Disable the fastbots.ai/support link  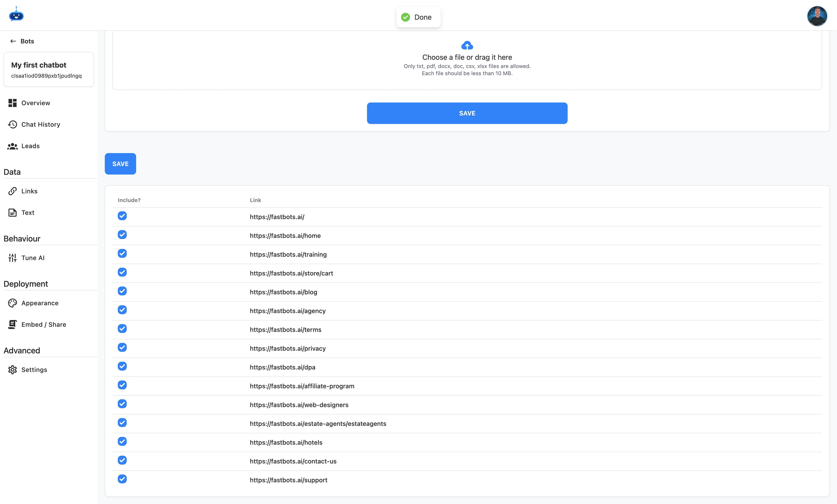pyautogui.click(x=122, y=479)
